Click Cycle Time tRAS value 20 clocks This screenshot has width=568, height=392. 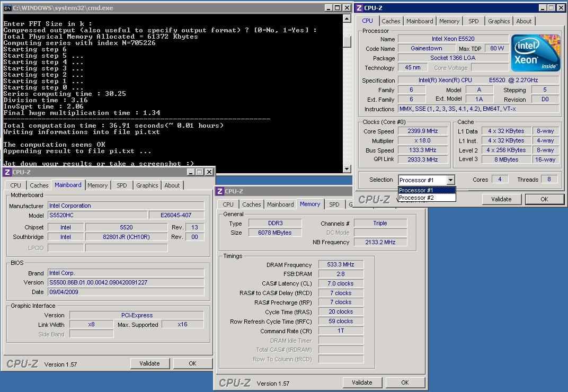(341, 311)
